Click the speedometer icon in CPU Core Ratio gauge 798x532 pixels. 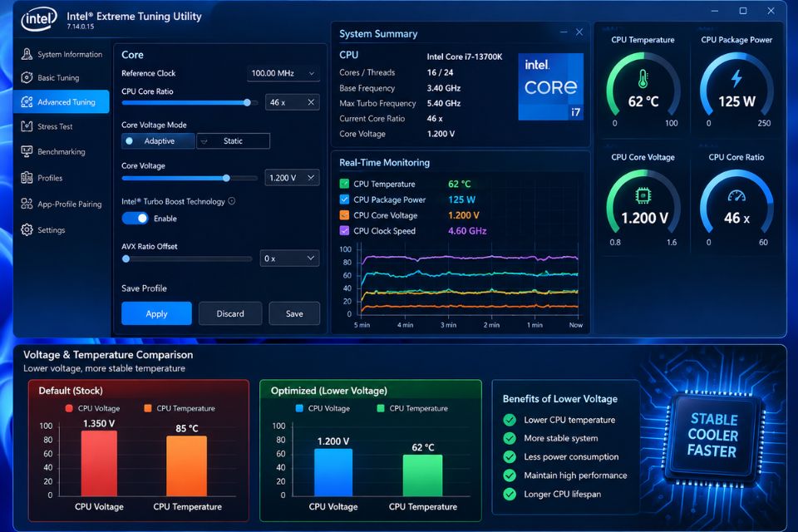click(736, 196)
